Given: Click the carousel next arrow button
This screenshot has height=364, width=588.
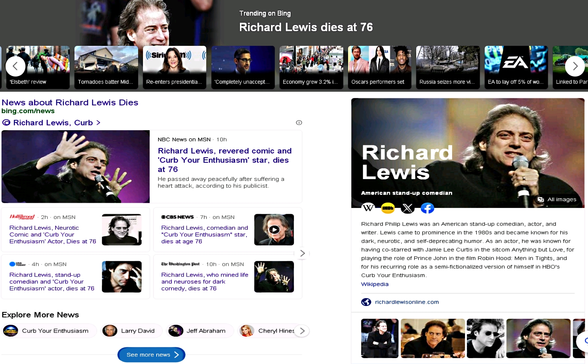Looking at the screenshot, I should (575, 66).
